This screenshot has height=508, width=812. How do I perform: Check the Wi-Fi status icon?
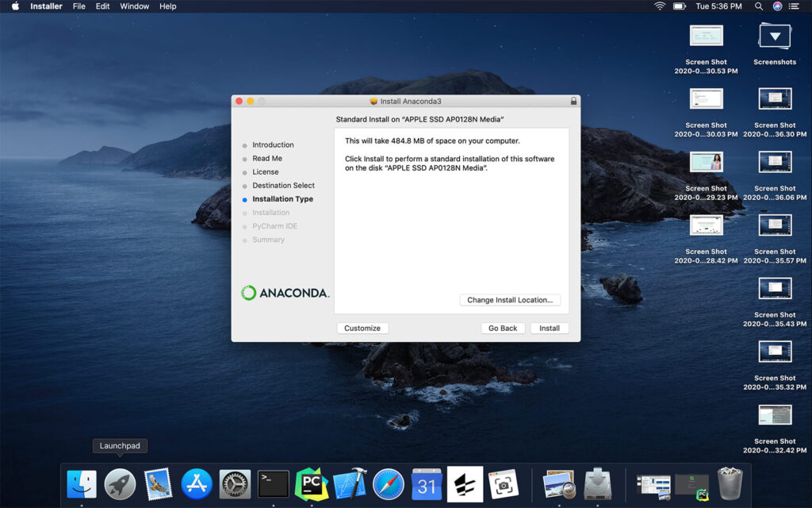[x=660, y=6]
